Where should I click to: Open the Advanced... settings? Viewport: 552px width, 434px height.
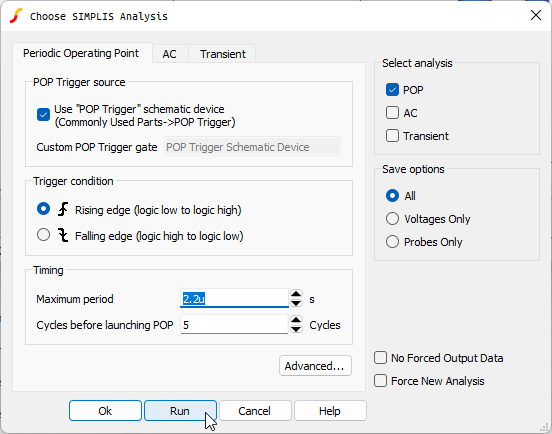click(x=315, y=366)
